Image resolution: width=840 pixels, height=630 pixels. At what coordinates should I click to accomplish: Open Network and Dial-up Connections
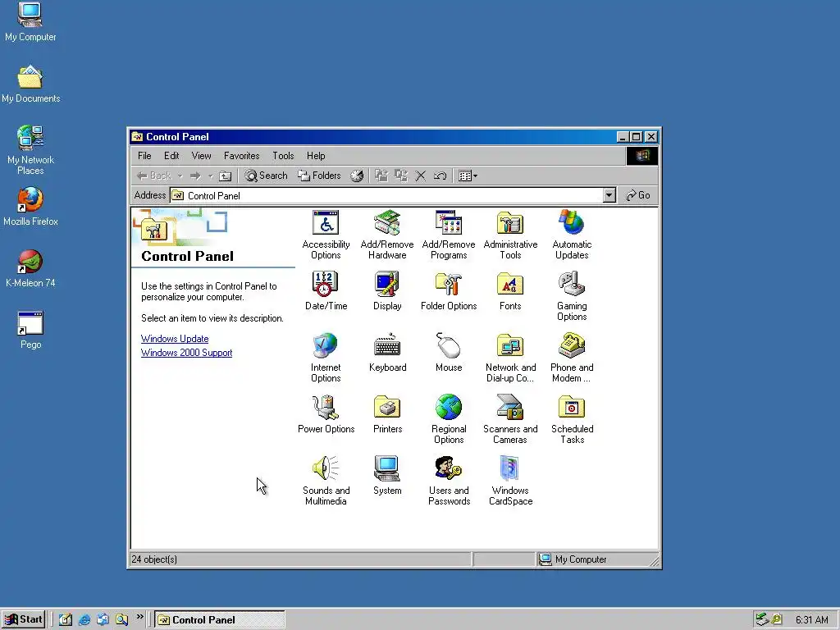[510, 358]
